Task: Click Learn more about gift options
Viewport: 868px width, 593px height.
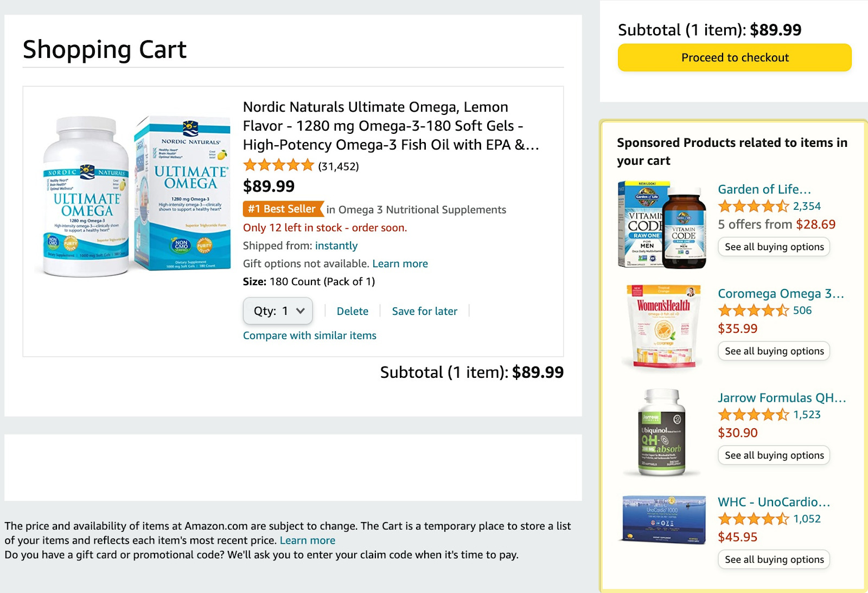Action: [x=400, y=263]
